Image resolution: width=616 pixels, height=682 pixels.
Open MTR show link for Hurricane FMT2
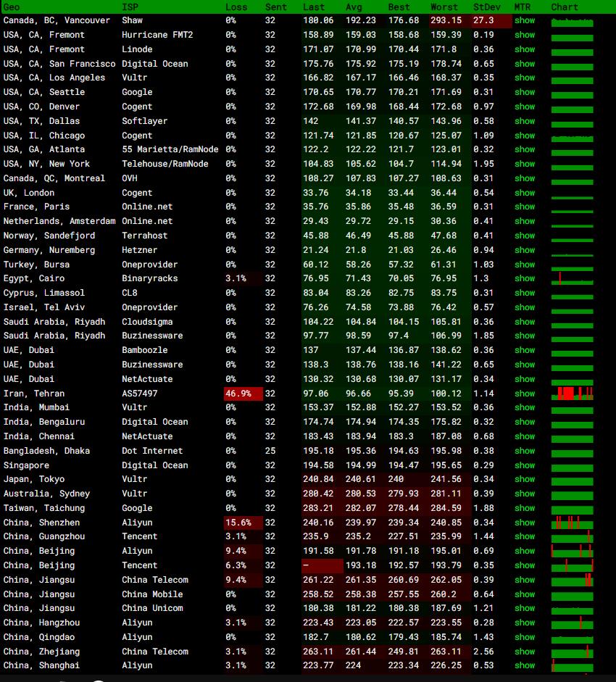(x=525, y=35)
